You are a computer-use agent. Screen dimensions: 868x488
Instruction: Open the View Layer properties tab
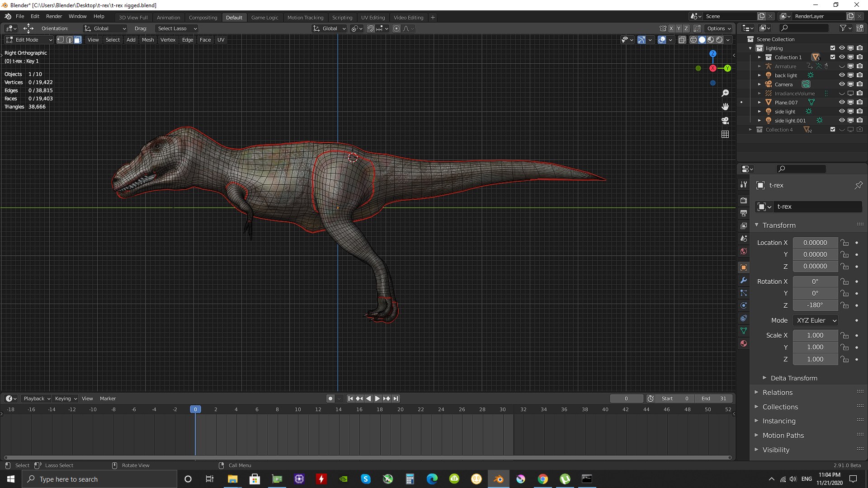(x=744, y=225)
